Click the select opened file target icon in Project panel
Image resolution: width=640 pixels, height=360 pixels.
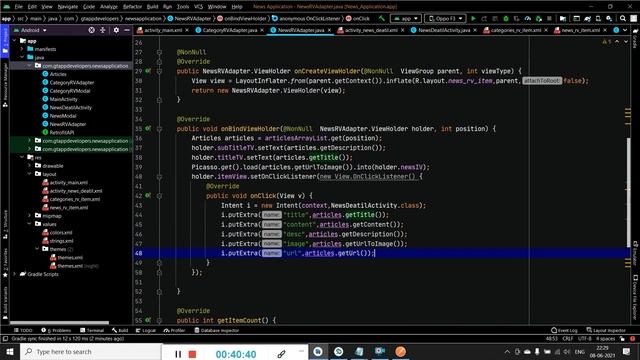(91, 30)
